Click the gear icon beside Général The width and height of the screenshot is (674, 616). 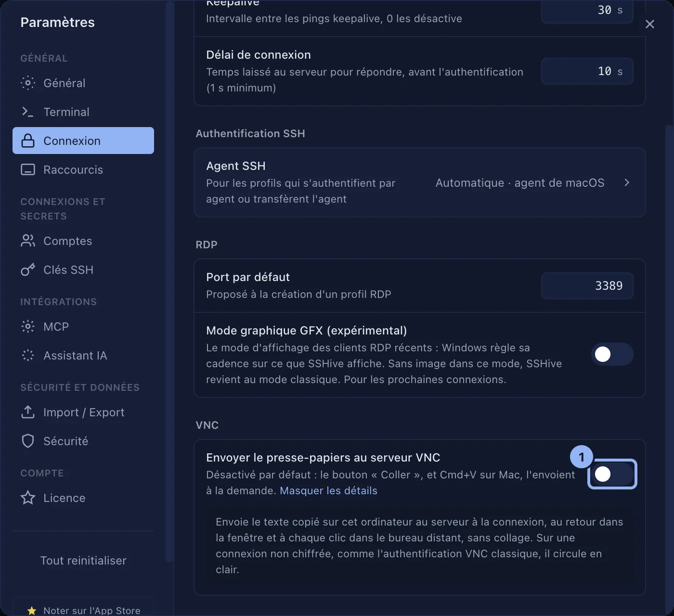click(28, 83)
